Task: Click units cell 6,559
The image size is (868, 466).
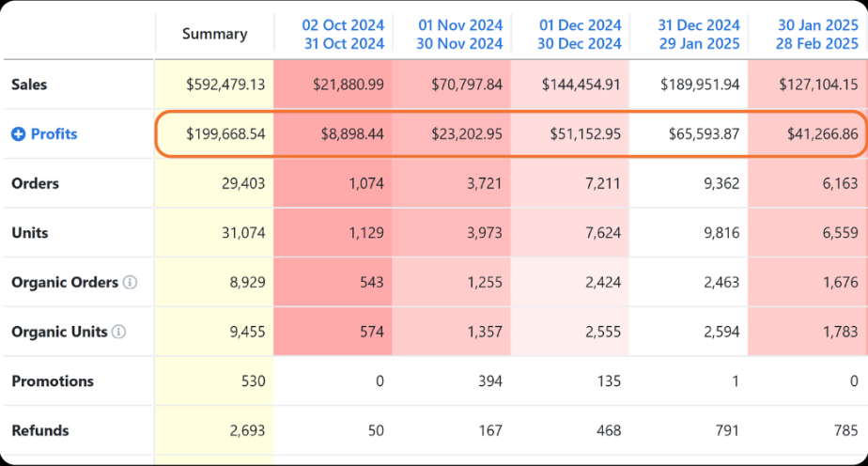Action: click(841, 232)
